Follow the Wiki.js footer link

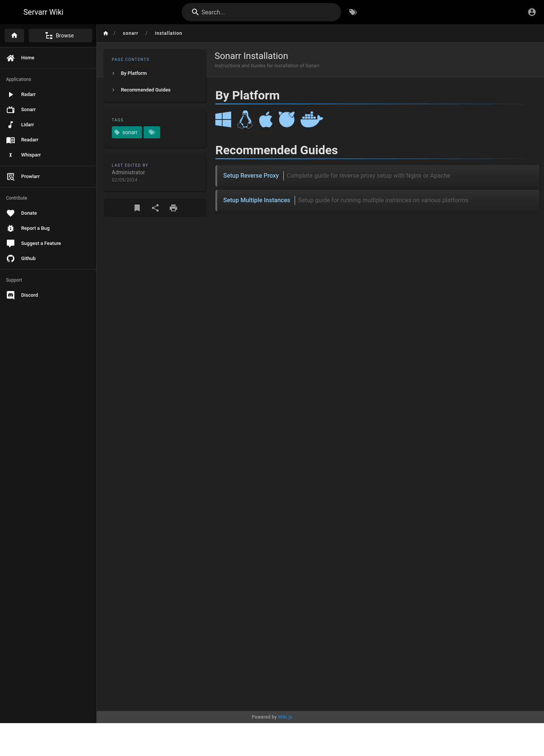click(285, 717)
